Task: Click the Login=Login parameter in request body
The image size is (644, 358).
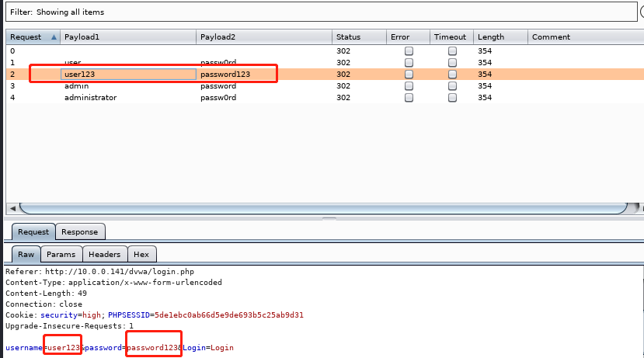Action: pyautogui.click(x=208, y=348)
